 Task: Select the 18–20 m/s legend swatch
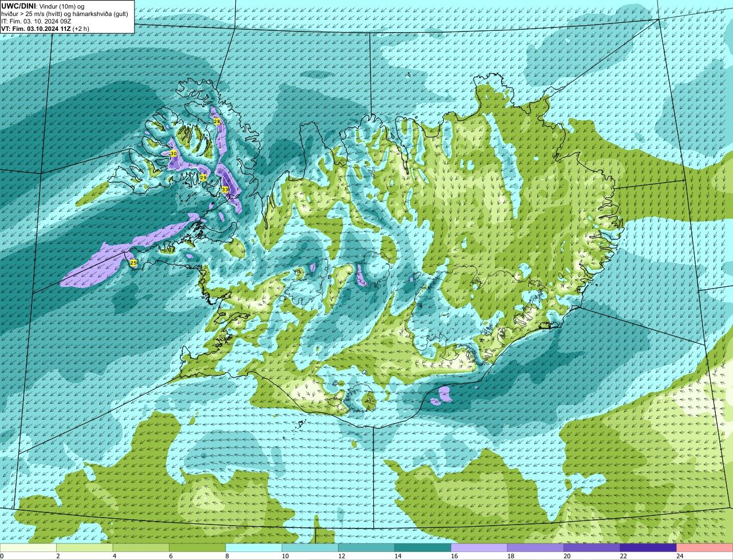pyautogui.click(x=536, y=548)
